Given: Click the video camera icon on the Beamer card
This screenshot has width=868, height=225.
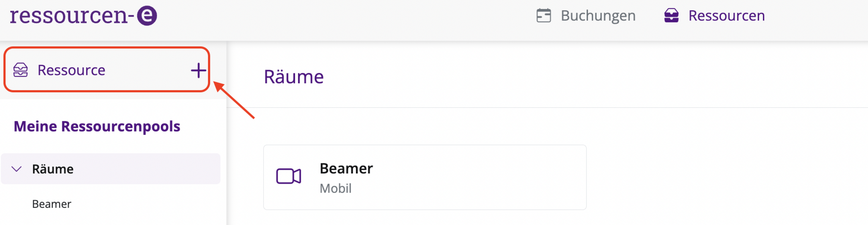Looking at the screenshot, I should point(288,176).
